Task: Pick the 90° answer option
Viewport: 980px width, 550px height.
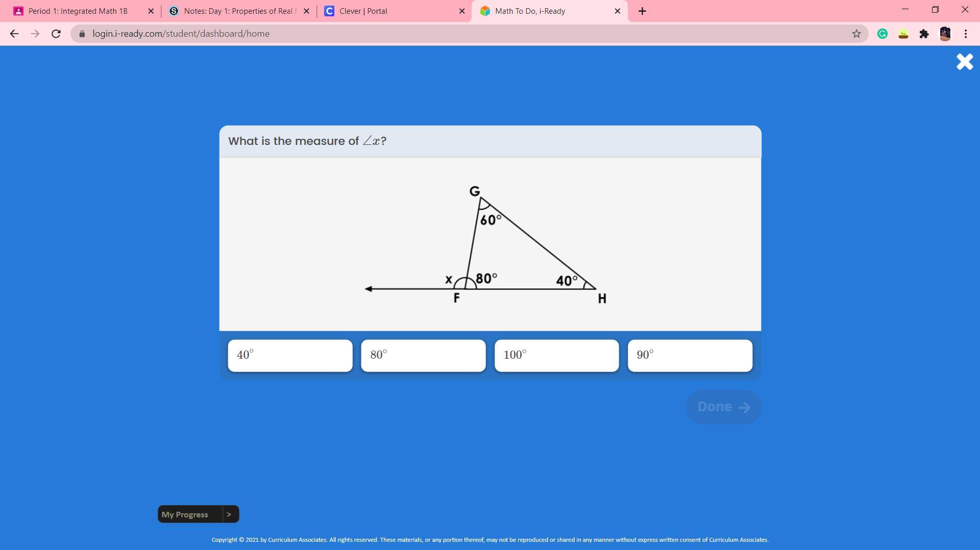Action: point(690,356)
